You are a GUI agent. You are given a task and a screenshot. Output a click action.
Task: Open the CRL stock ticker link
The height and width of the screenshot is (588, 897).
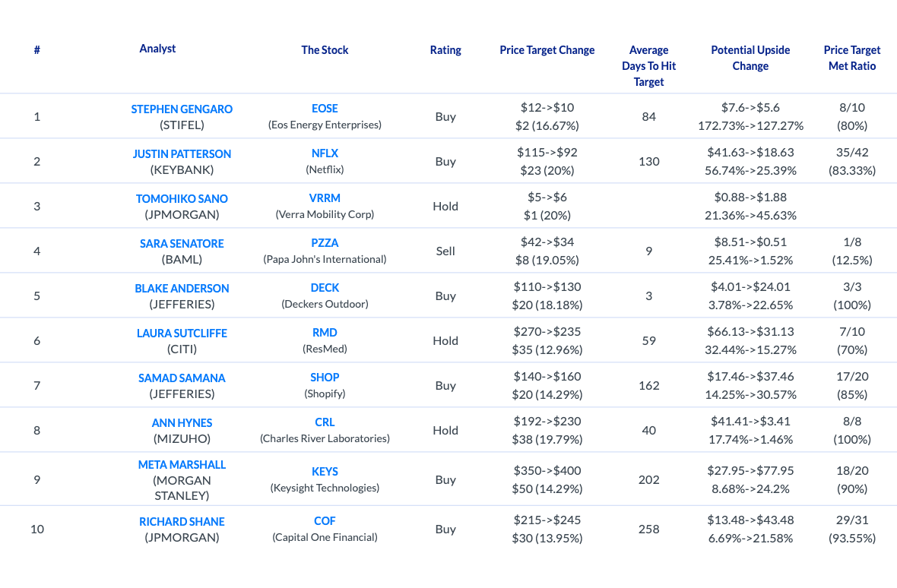click(x=325, y=422)
